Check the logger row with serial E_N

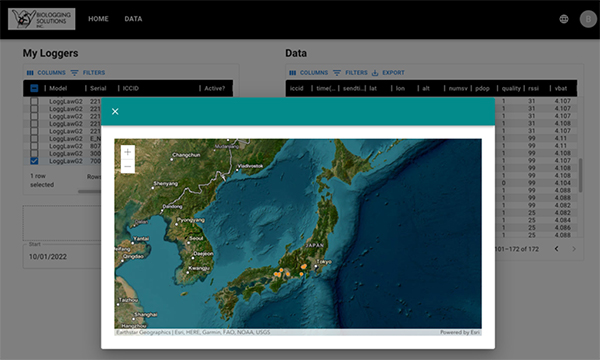point(34,138)
